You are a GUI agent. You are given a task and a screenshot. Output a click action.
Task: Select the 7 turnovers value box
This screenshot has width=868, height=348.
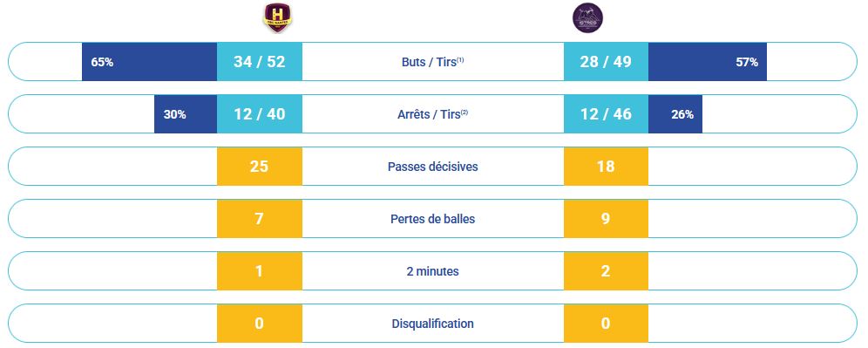click(x=260, y=219)
